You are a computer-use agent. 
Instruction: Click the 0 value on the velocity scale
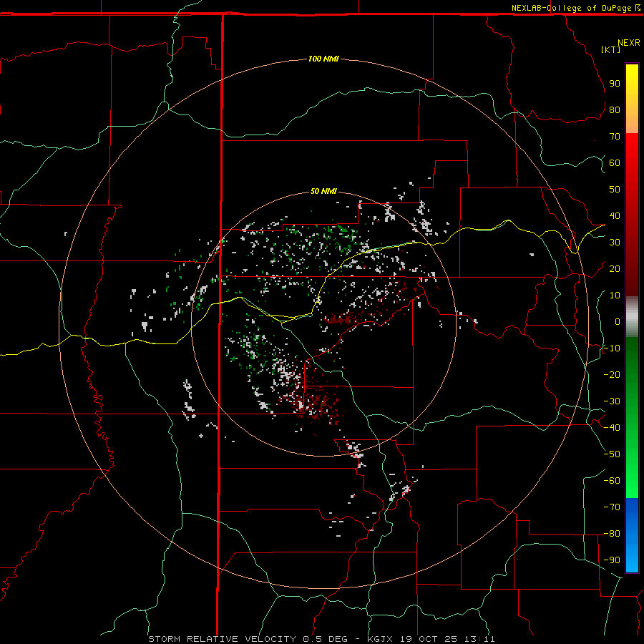click(x=618, y=321)
